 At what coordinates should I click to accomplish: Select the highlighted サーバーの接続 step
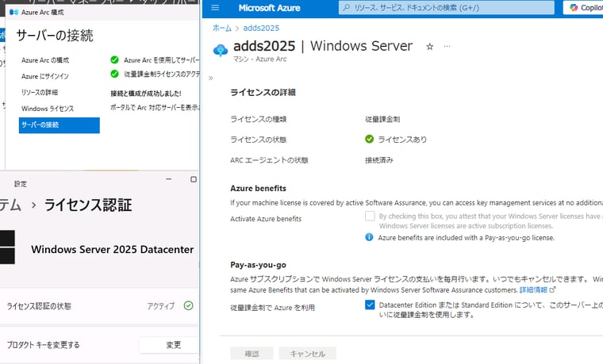click(x=60, y=125)
